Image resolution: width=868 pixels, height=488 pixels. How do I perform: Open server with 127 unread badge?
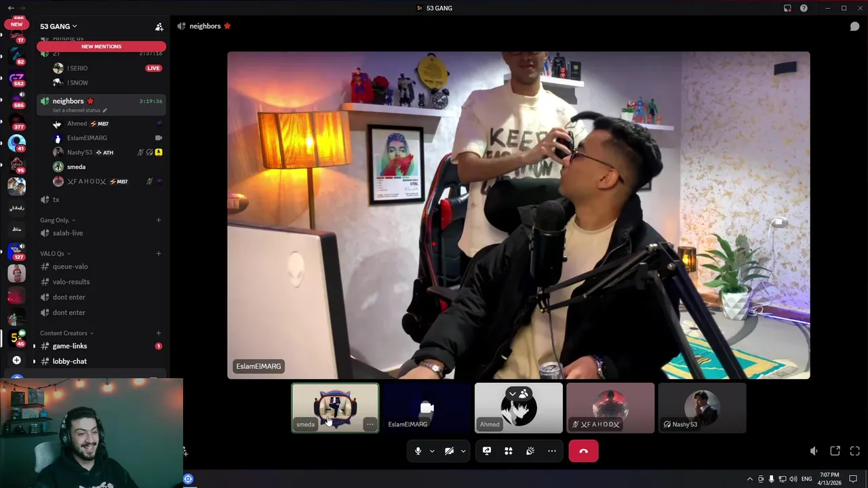17,251
